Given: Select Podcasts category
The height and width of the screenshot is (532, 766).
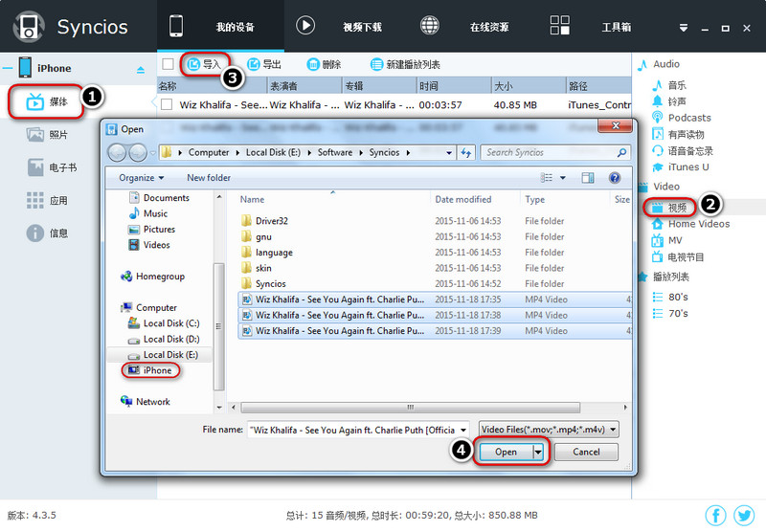Looking at the screenshot, I should pyautogui.click(x=682, y=118).
